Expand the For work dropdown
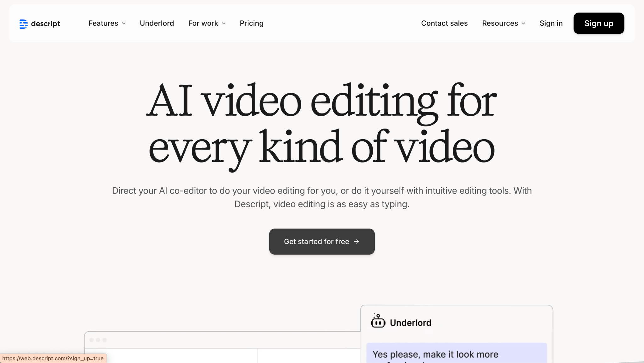Image resolution: width=644 pixels, height=363 pixels. [x=207, y=23]
